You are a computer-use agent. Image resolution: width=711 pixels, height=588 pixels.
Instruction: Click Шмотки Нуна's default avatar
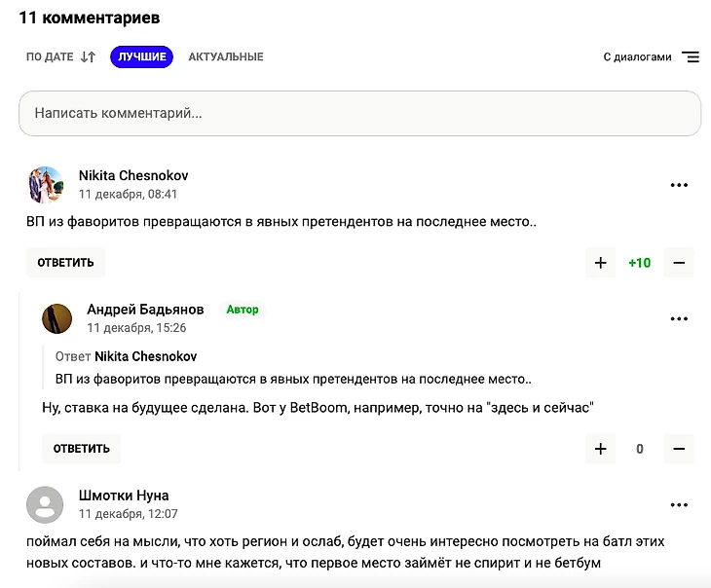(45, 504)
